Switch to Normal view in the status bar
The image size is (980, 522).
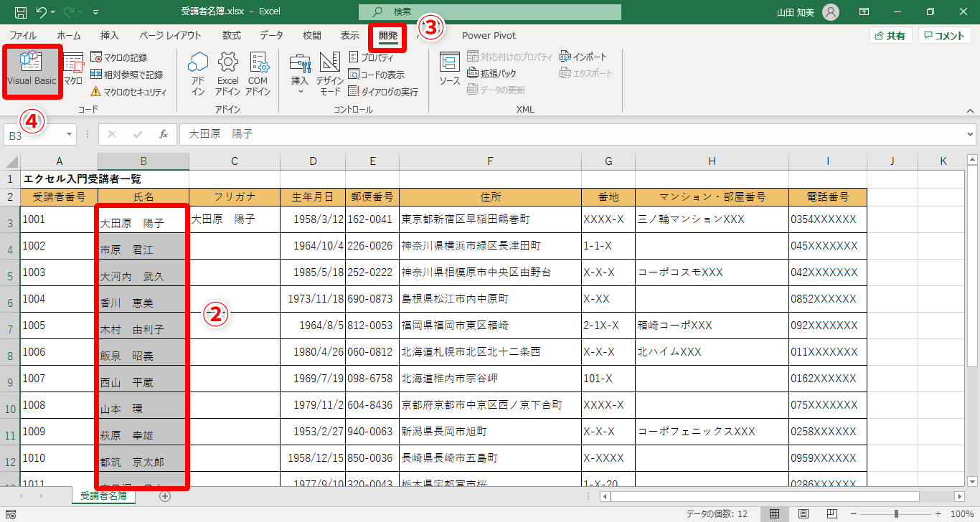coord(775,514)
